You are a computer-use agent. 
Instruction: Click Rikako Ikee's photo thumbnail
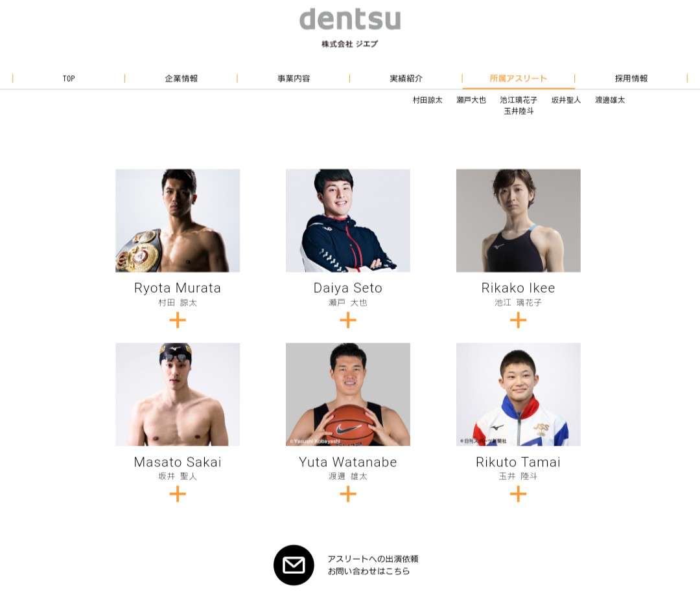(x=518, y=220)
